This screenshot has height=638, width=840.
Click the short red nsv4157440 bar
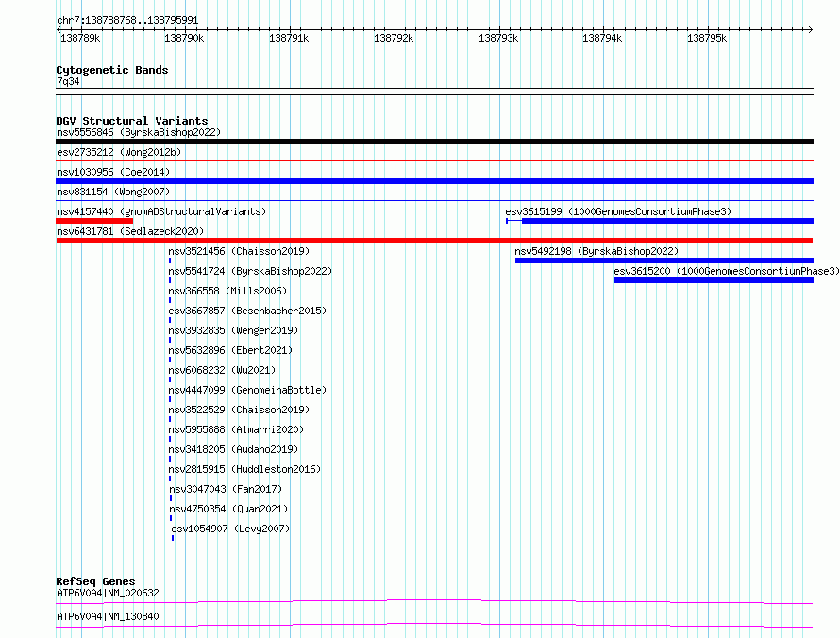point(94,221)
